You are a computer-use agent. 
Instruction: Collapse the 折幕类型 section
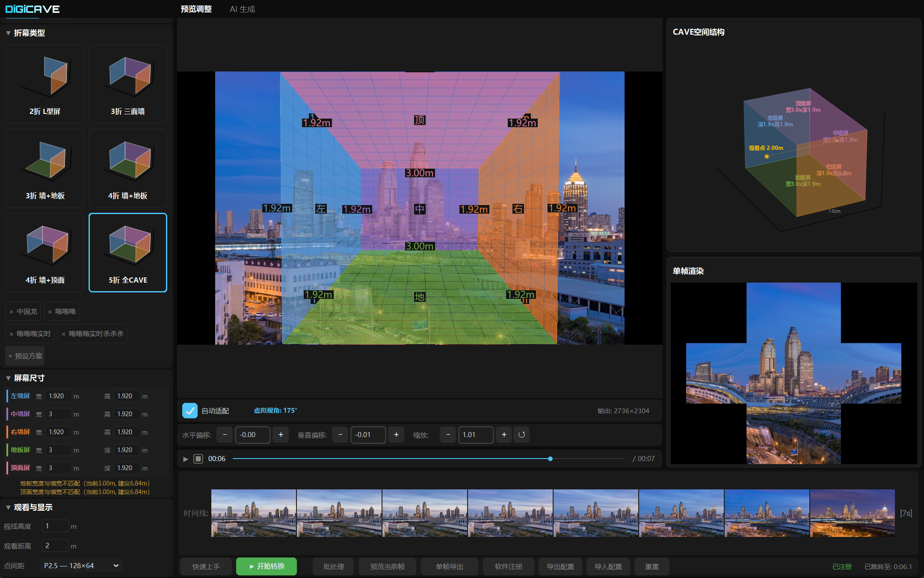[8, 33]
